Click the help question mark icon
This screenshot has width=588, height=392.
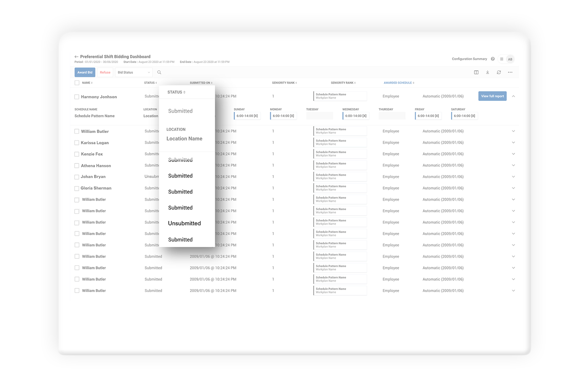coord(493,59)
